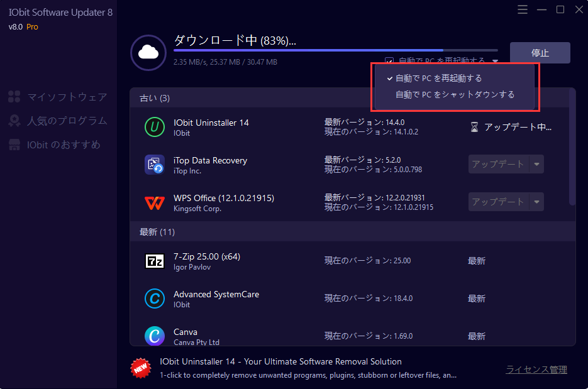Click the IObit Uninstaller 14 name
The image size is (588, 389).
[x=211, y=123]
